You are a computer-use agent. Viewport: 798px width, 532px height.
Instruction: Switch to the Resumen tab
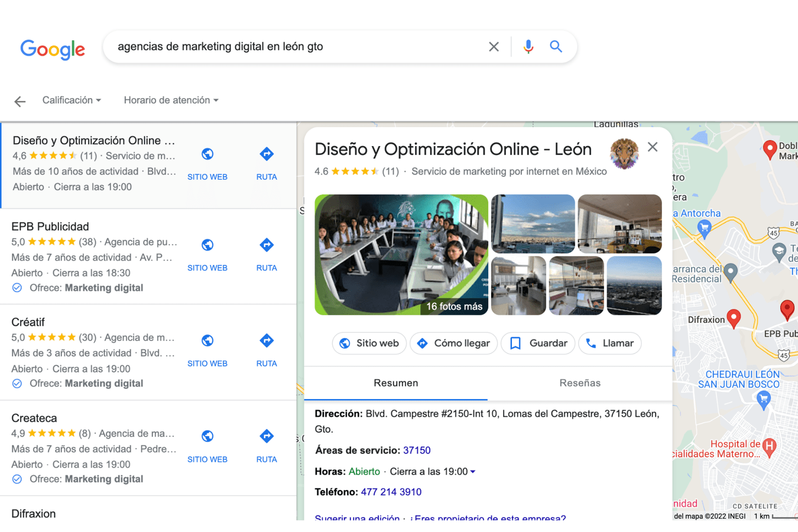pyautogui.click(x=395, y=383)
